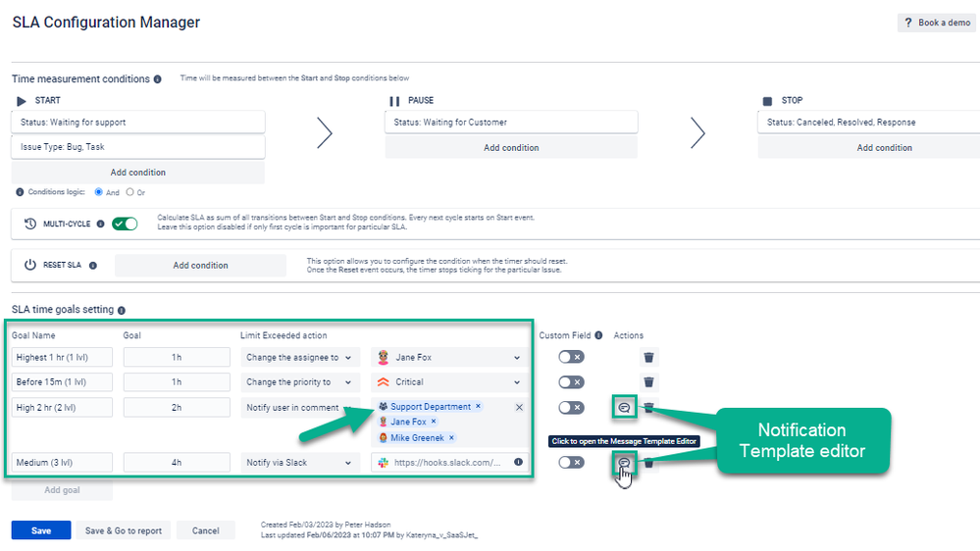The height and width of the screenshot is (551, 980).
Task: Edit the Status: Canceled, Resolved, Response condition
Action: tap(870, 123)
